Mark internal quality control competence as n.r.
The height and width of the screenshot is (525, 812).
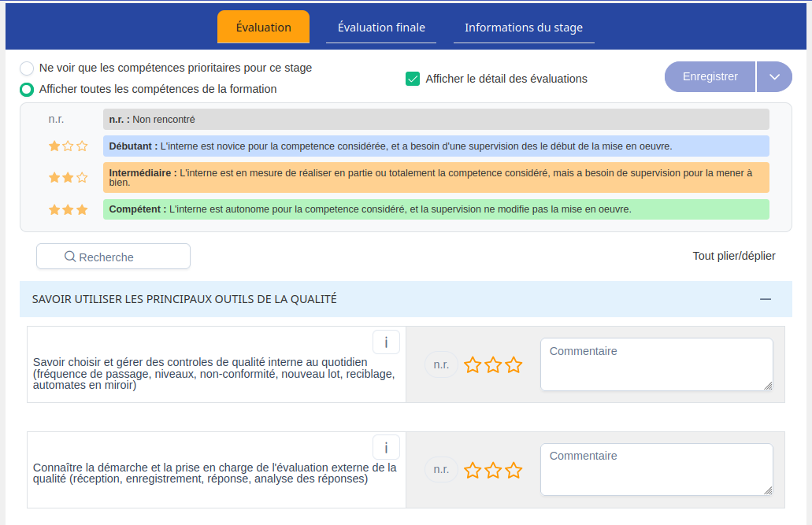(x=441, y=365)
